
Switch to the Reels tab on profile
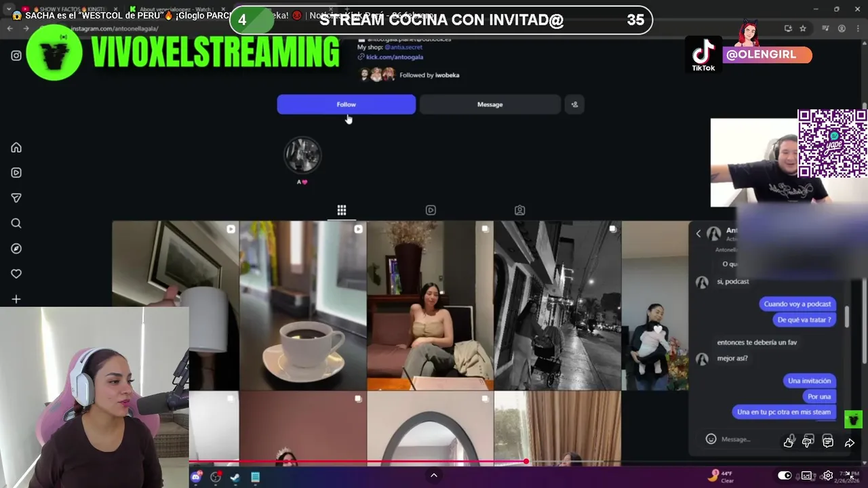[x=431, y=210]
